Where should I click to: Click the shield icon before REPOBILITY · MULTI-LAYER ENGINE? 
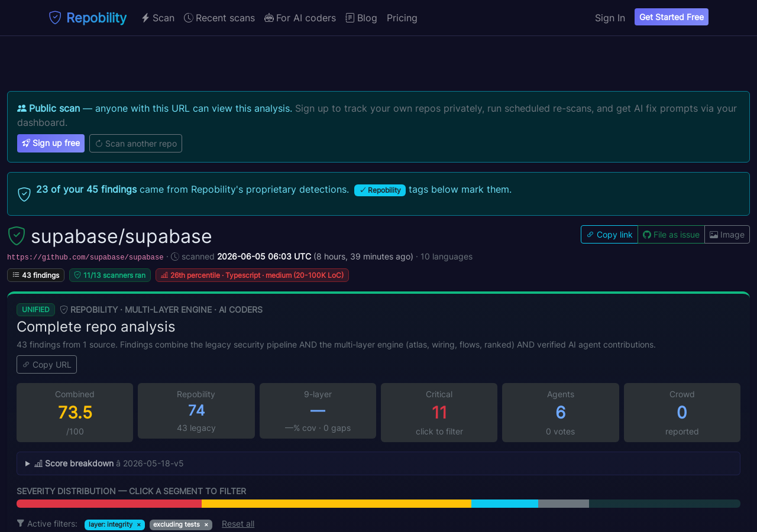tap(64, 309)
